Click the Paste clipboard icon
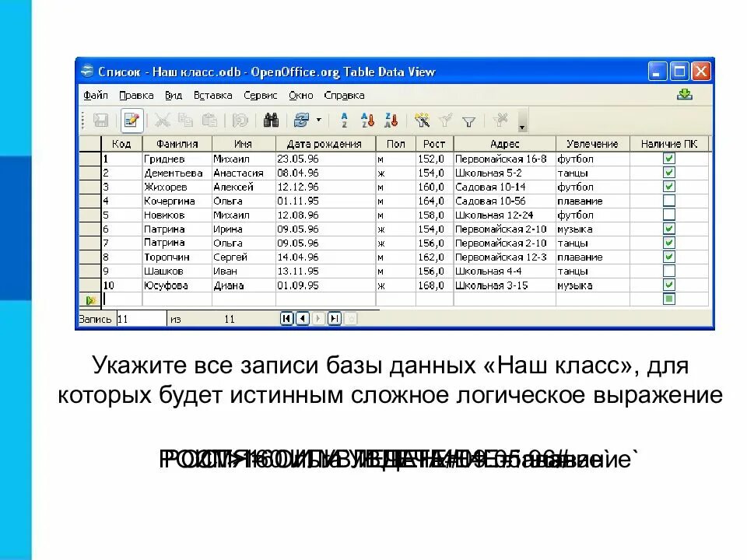The height and width of the screenshot is (560, 747). 209,121
